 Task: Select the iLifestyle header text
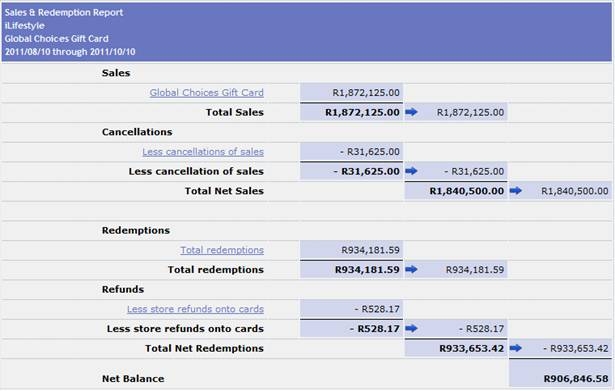pos(24,26)
